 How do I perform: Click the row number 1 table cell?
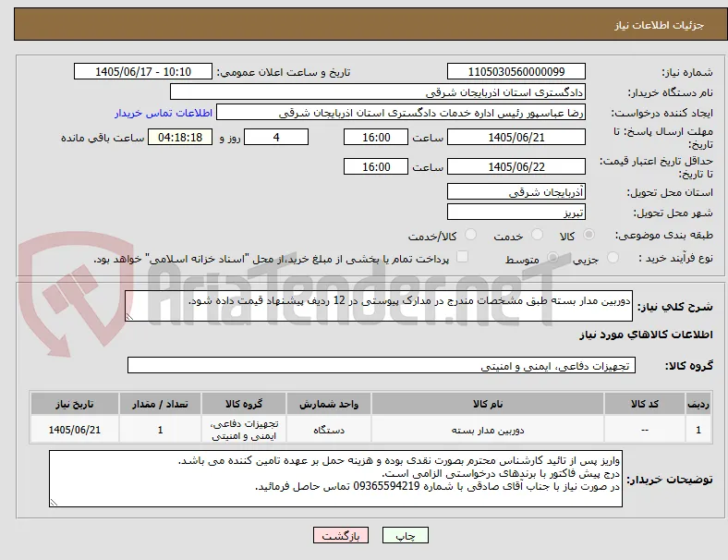(x=698, y=430)
